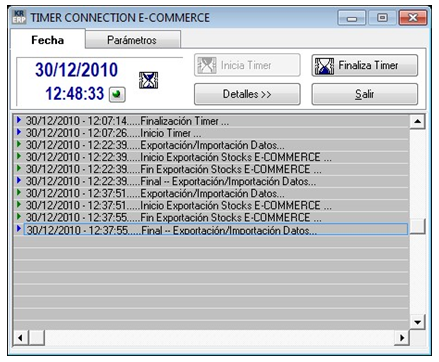
Task: Select 12:22:39 Final -- Exportación/Importación Datos row
Action: pos(211,181)
